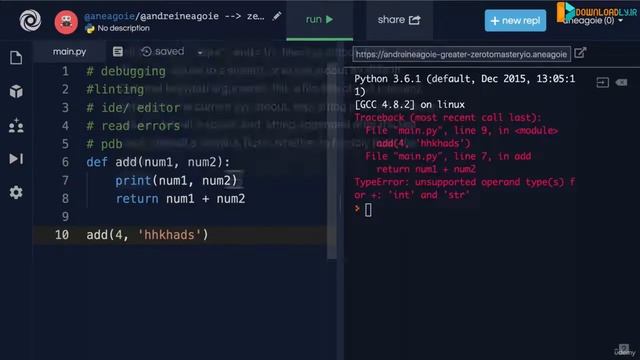This screenshot has width=640, height=360.
Task: Click the @aneagoie username link
Action: (109, 16)
